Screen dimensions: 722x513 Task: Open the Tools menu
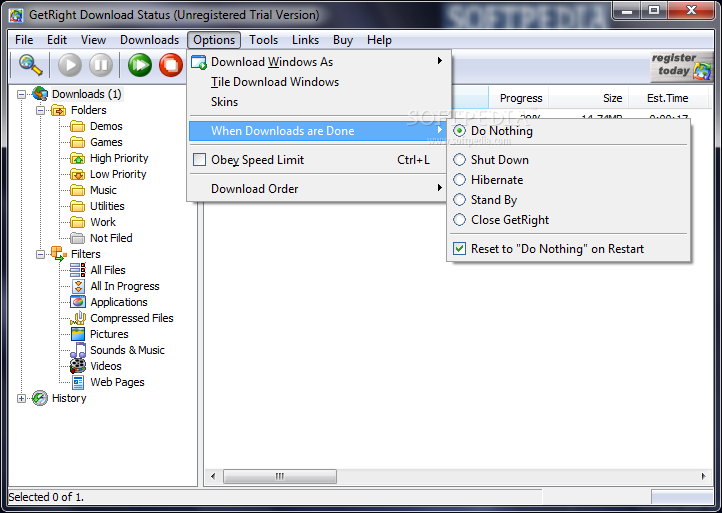(x=263, y=40)
